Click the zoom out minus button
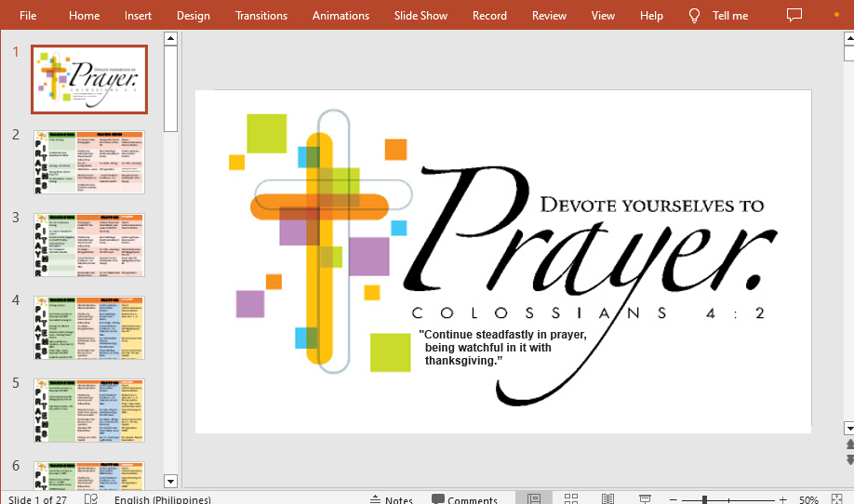 pyautogui.click(x=674, y=499)
